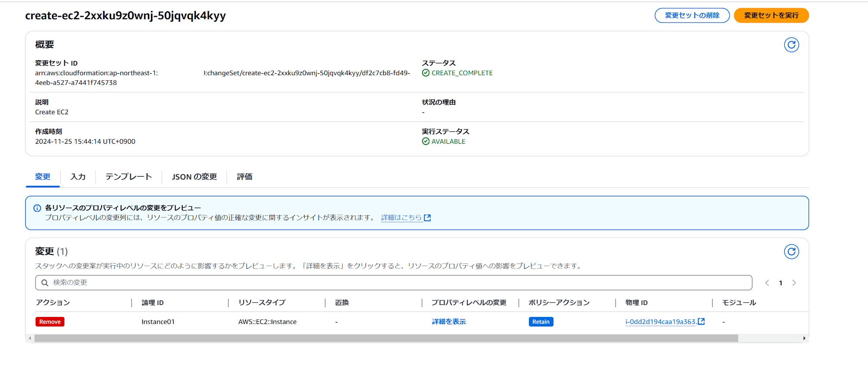Open physical ID i-0dd2d194caa19a363 link
The height and width of the screenshot is (366, 868).
(x=661, y=322)
